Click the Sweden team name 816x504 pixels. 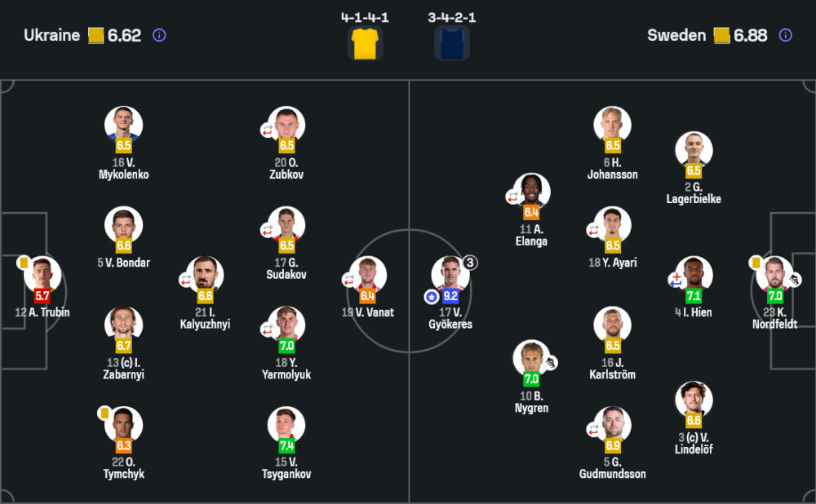pos(676,35)
